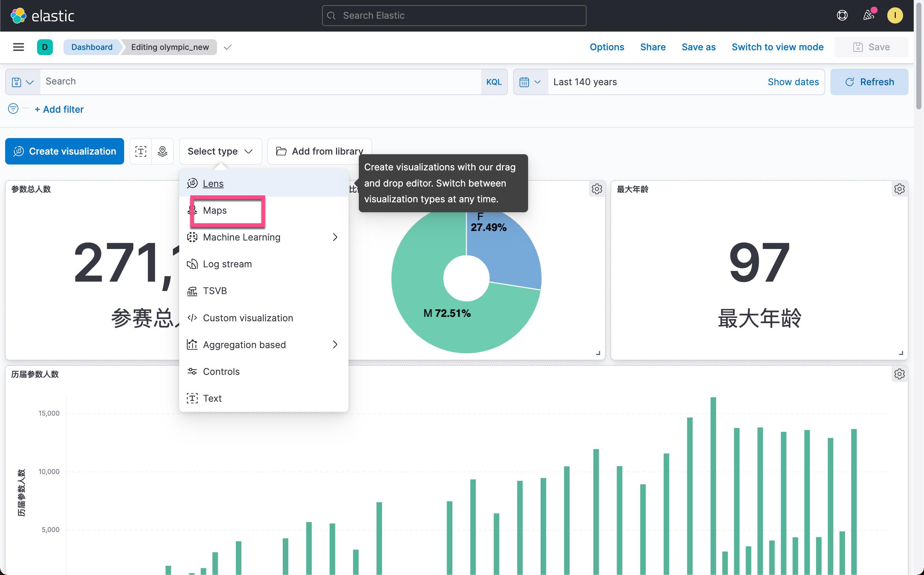Click the Share link
This screenshot has height=575, width=924.
click(653, 47)
